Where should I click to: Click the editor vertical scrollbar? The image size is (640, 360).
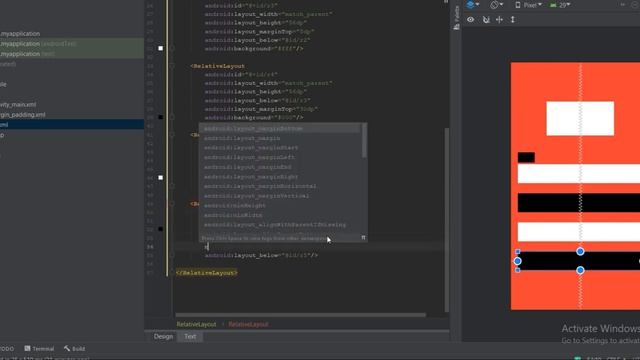click(447, 220)
